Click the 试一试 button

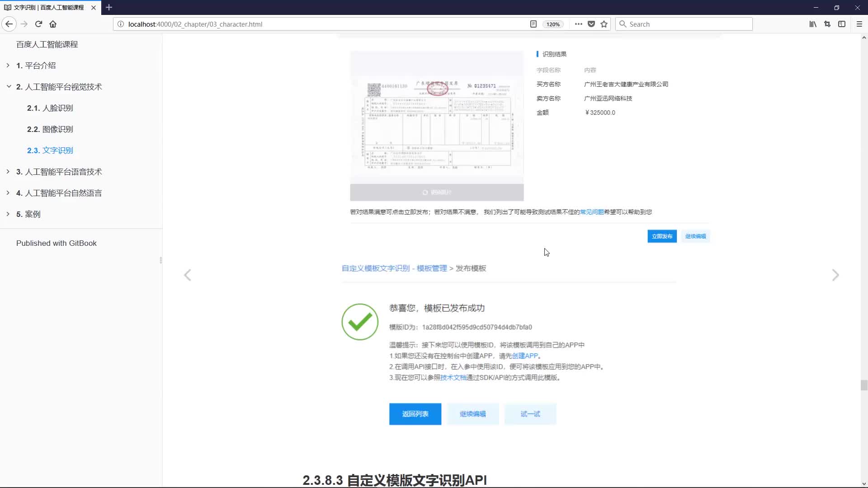(530, 414)
